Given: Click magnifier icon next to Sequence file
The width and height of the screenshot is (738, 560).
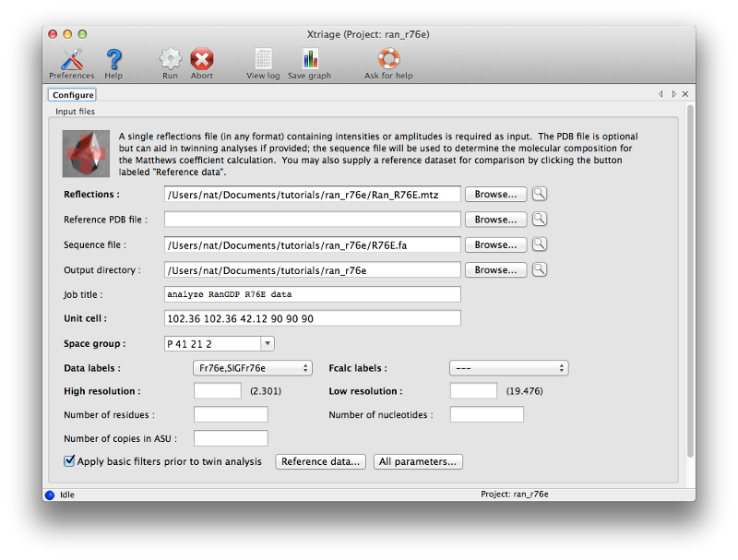Looking at the screenshot, I should [540, 244].
